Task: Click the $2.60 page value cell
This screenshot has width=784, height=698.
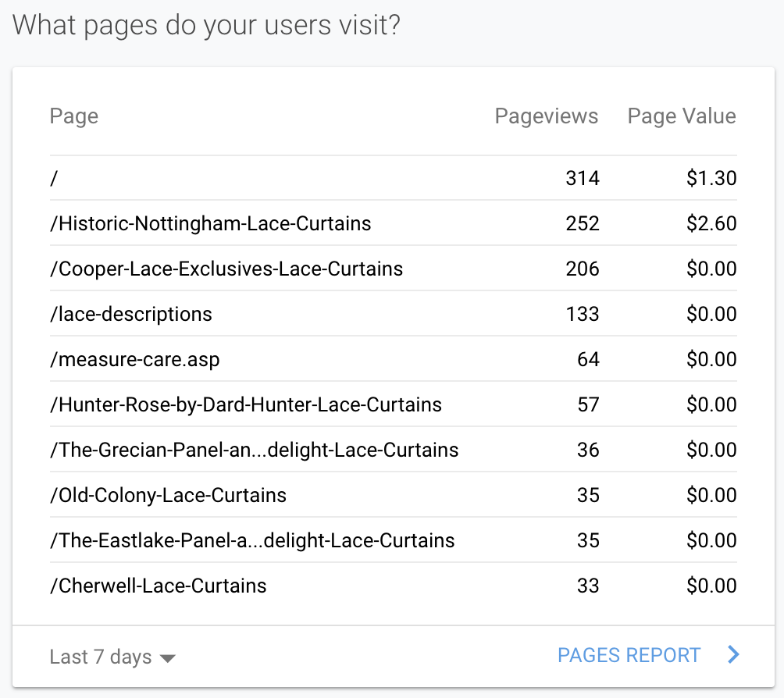Action: point(711,223)
